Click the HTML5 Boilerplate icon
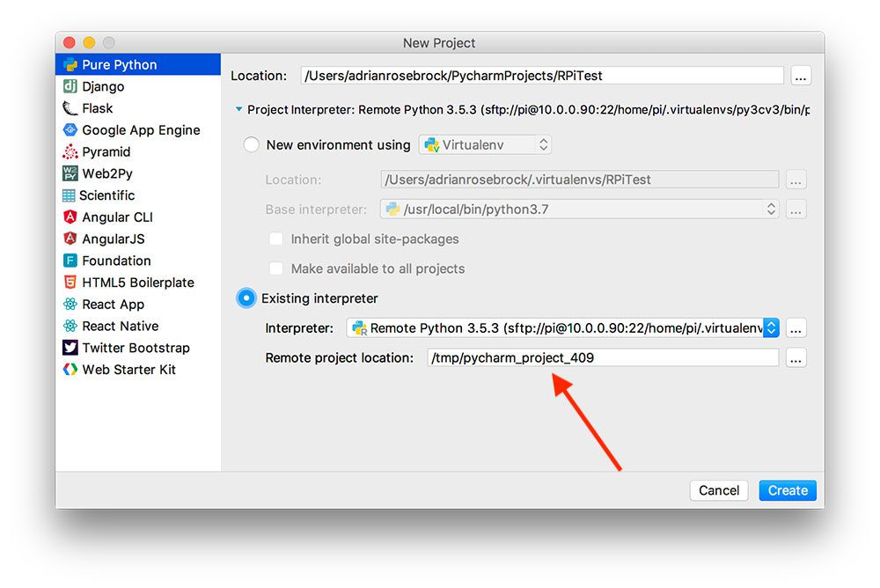Viewport: 880px width, 588px height. tap(70, 283)
